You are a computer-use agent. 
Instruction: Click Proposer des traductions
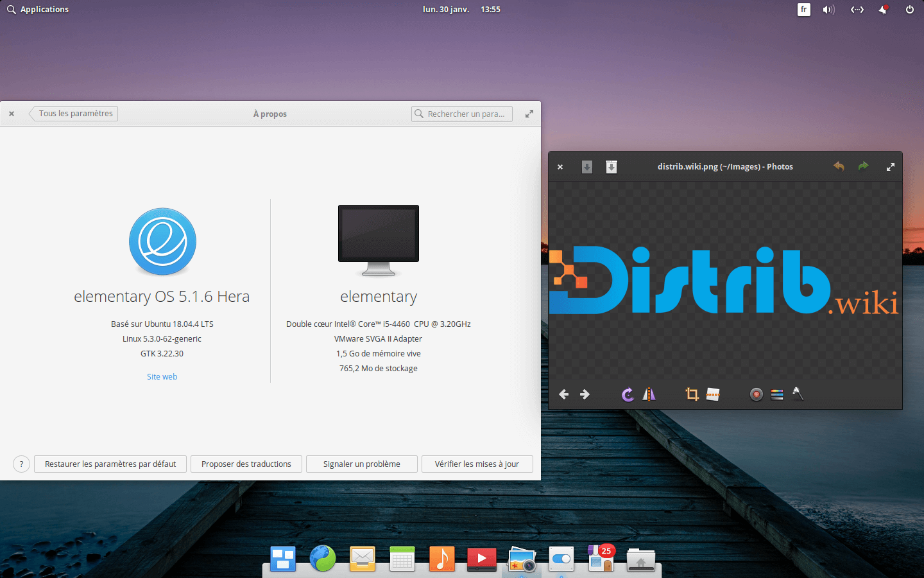[x=246, y=464]
